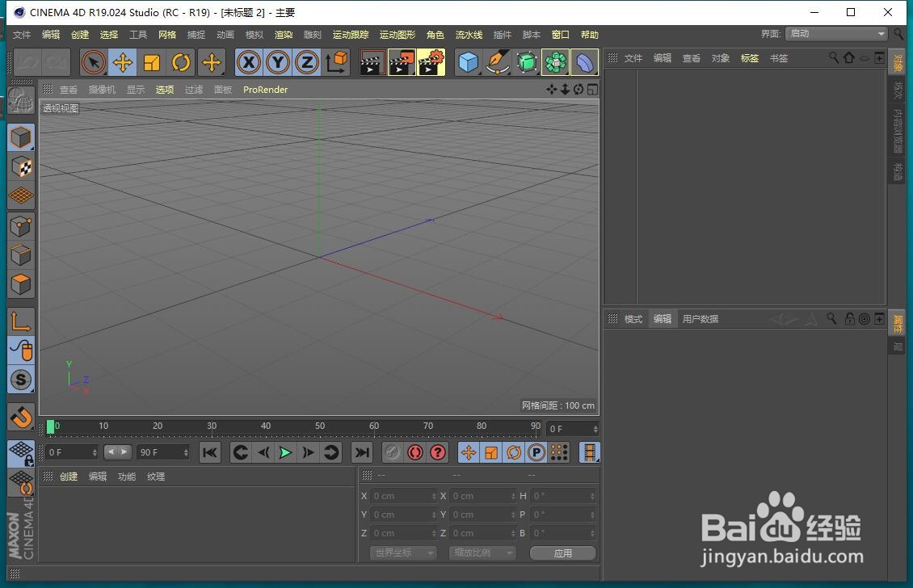913x588 pixels.
Task: Jump to end of animation
Action: pyautogui.click(x=362, y=452)
